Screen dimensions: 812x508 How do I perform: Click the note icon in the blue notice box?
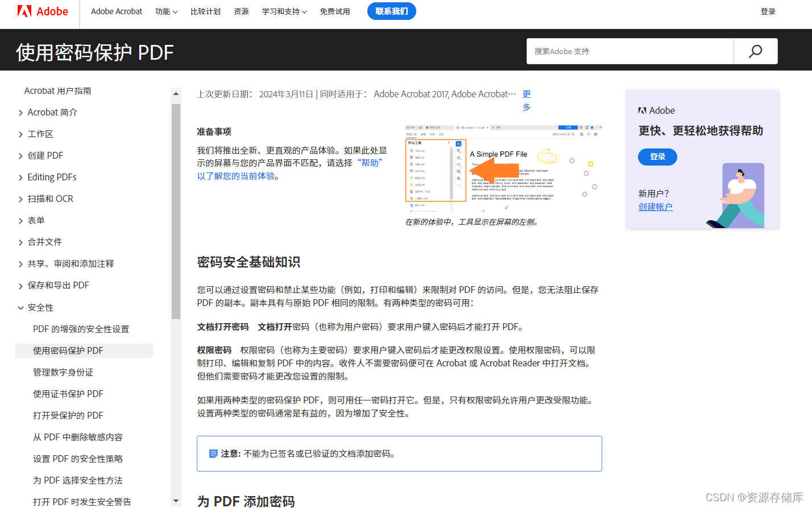pyautogui.click(x=213, y=453)
